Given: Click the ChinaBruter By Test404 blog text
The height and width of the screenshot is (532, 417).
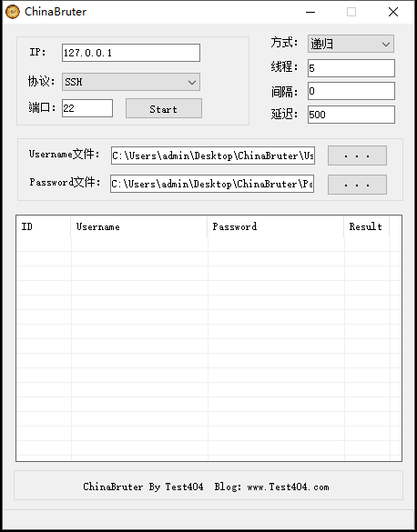Looking at the screenshot, I should (206, 487).
